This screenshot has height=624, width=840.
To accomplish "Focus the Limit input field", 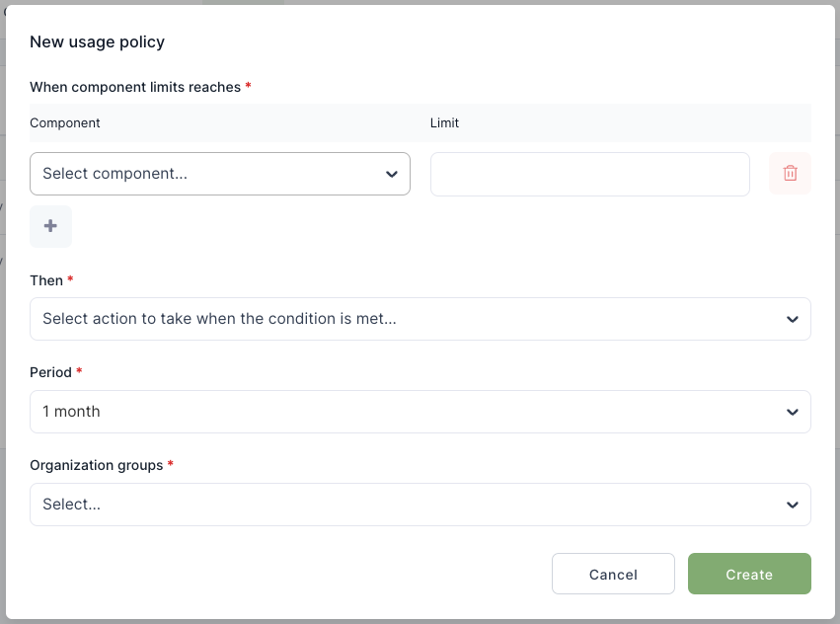I will point(589,174).
